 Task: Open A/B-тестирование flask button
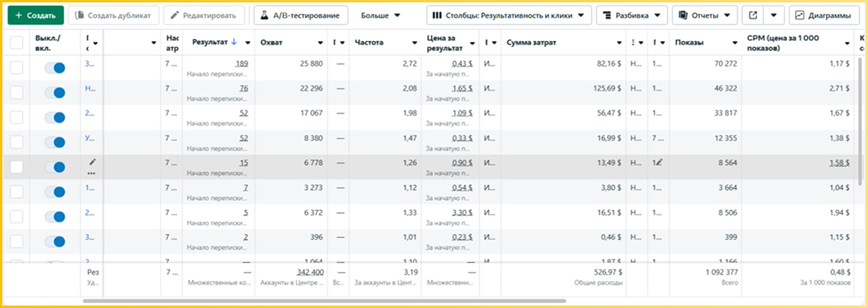300,16
